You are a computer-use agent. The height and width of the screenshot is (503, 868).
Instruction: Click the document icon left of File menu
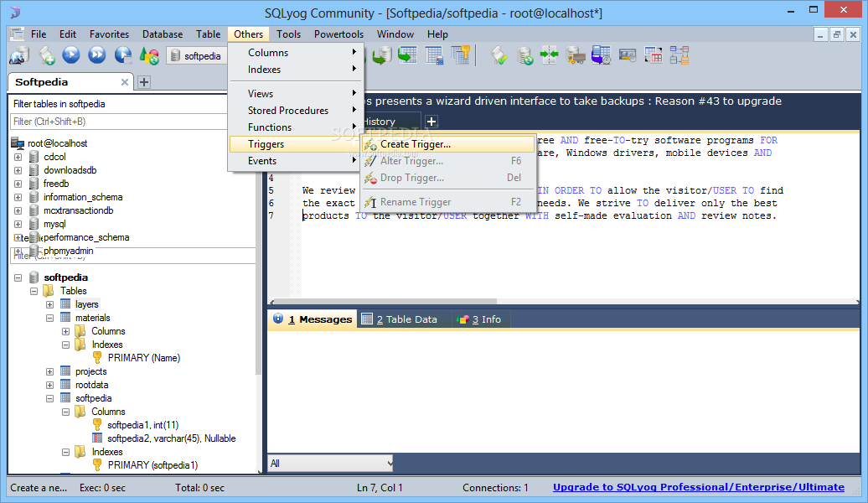(17, 34)
